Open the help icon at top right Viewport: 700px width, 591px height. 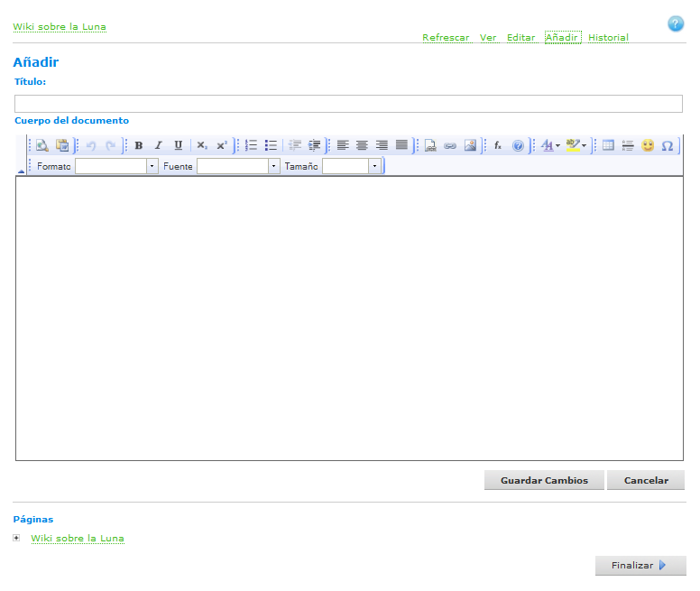coord(676,23)
